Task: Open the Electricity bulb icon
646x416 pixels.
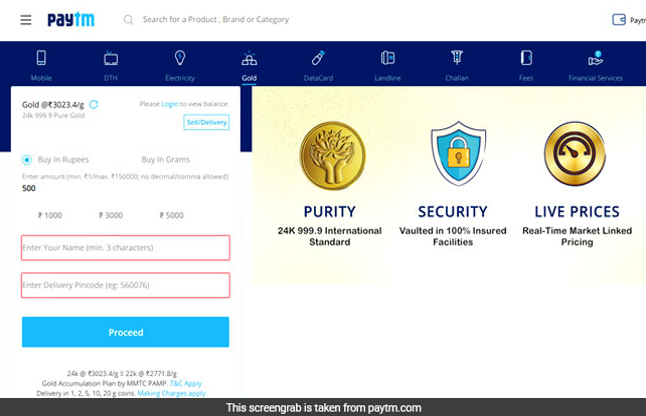Action: click(180, 59)
